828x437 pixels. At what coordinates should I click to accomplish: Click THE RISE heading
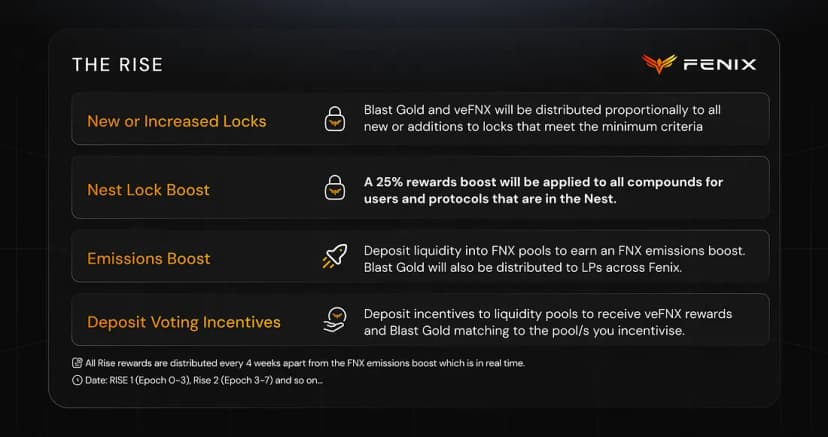pyautogui.click(x=117, y=65)
